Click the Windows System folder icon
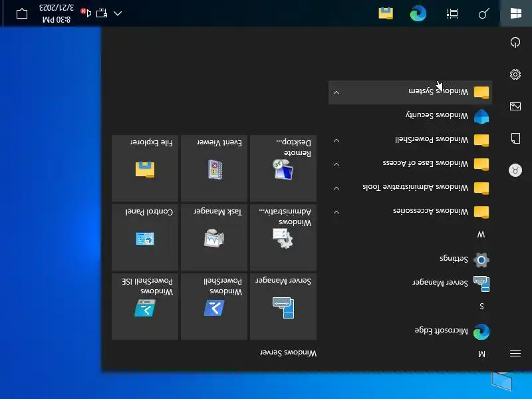 coord(481,92)
